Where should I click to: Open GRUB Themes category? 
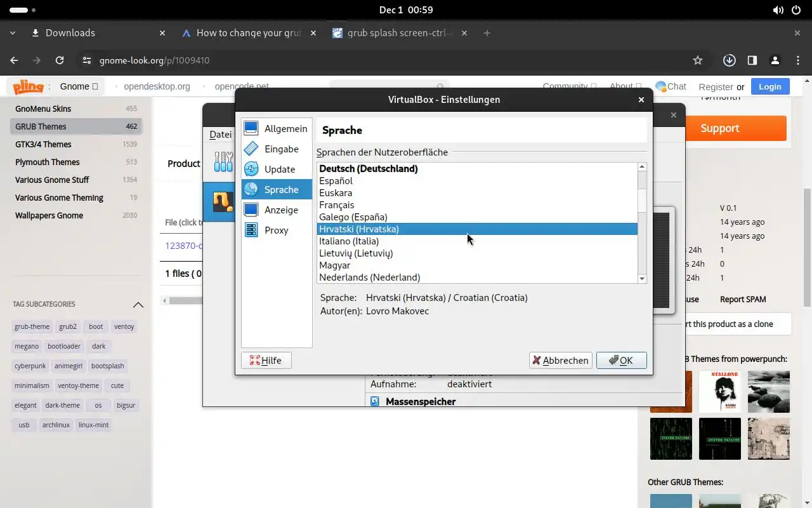[76, 126]
